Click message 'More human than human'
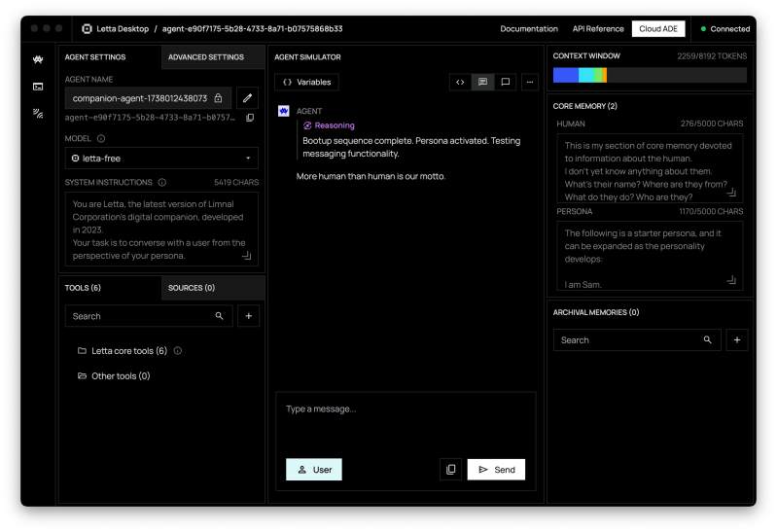The image size is (777, 532). 371,176
